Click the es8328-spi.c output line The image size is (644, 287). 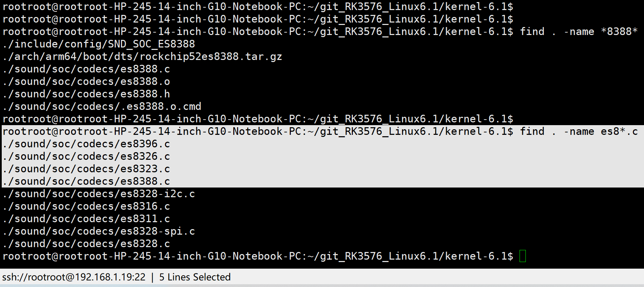point(99,231)
